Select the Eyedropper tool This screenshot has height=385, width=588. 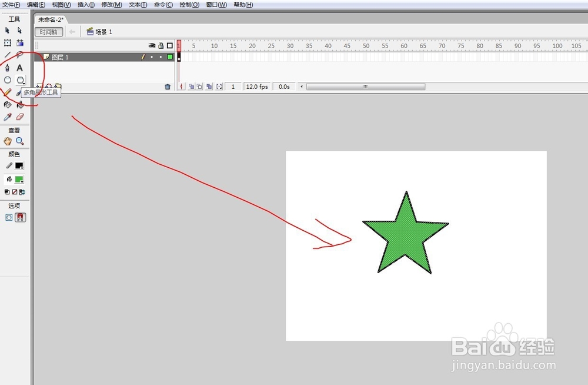[x=7, y=117]
